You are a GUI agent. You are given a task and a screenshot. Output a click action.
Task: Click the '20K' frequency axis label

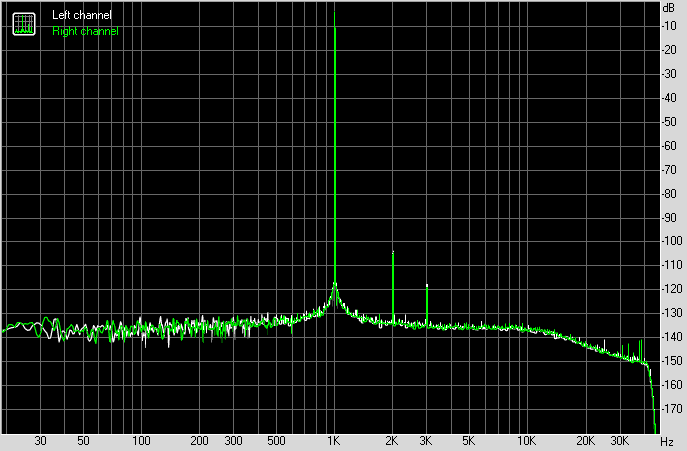(x=585, y=440)
